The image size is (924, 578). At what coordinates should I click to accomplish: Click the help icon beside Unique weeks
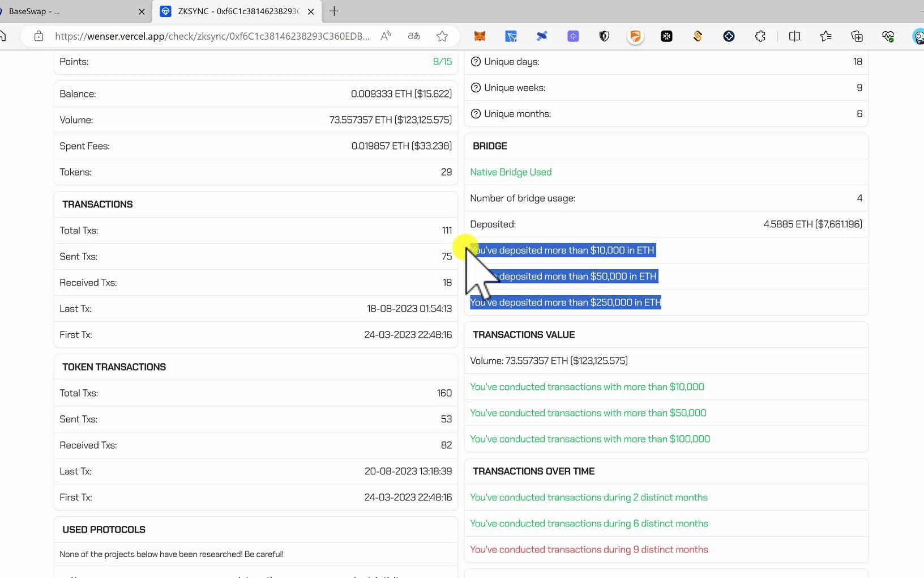tap(476, 88)
